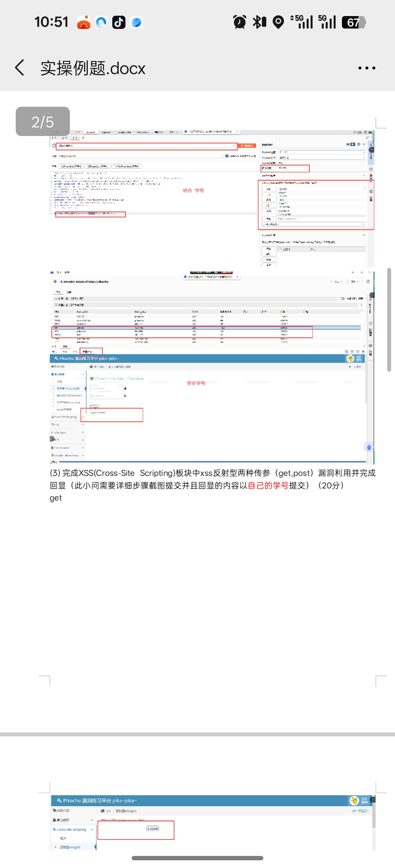Tap the second 5G signal strength indicator
Viewport: 395px width, 868px height.
327,22
